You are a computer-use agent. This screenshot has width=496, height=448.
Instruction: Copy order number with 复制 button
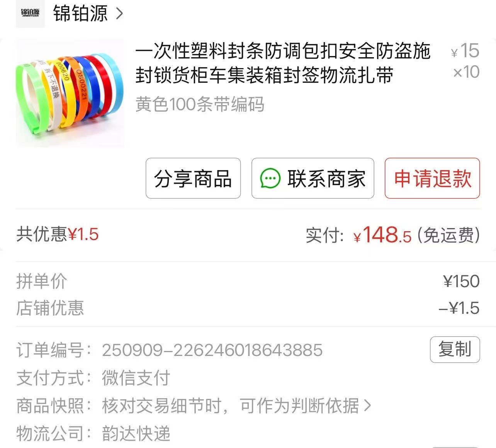[x=455, y=349]
